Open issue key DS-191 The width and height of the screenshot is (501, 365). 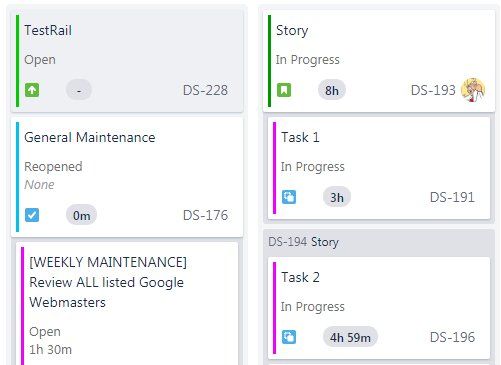(452, 197)
